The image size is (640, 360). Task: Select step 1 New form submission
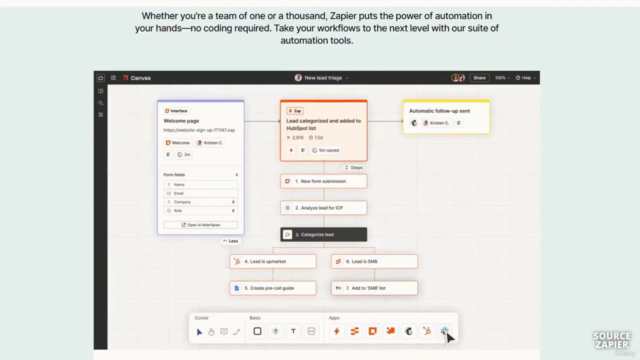324,181
